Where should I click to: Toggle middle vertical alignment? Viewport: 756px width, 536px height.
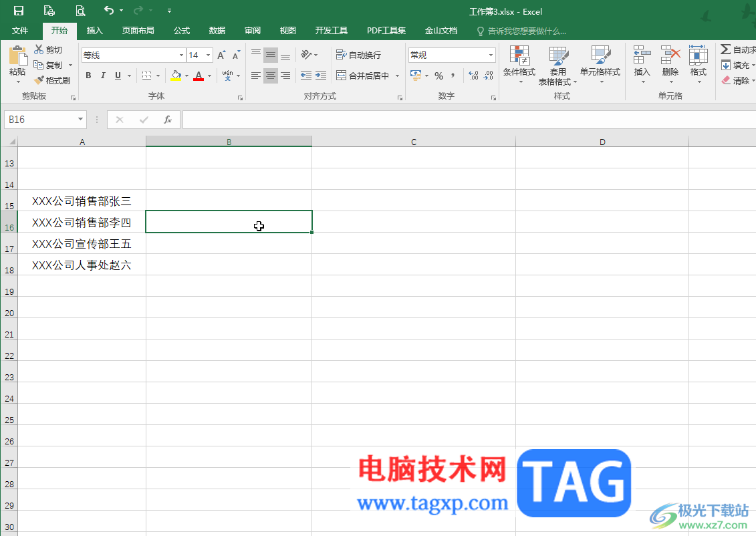271,55
